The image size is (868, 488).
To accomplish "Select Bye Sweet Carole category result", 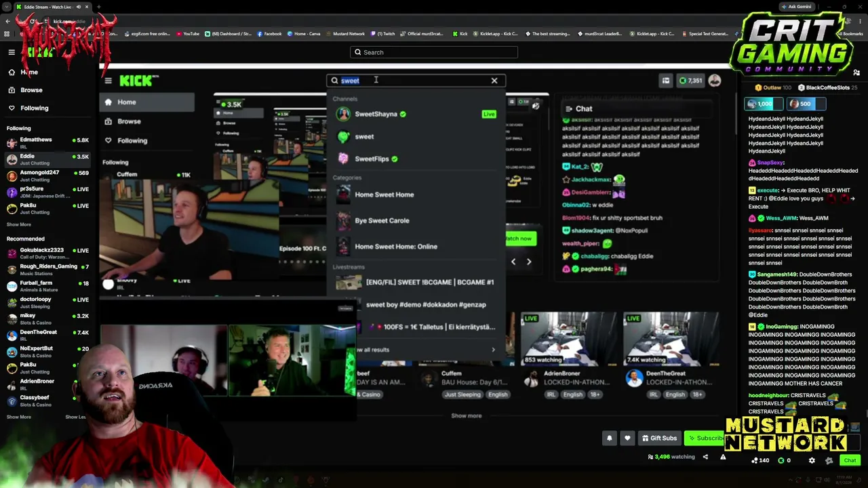I will tap(416, 220).
